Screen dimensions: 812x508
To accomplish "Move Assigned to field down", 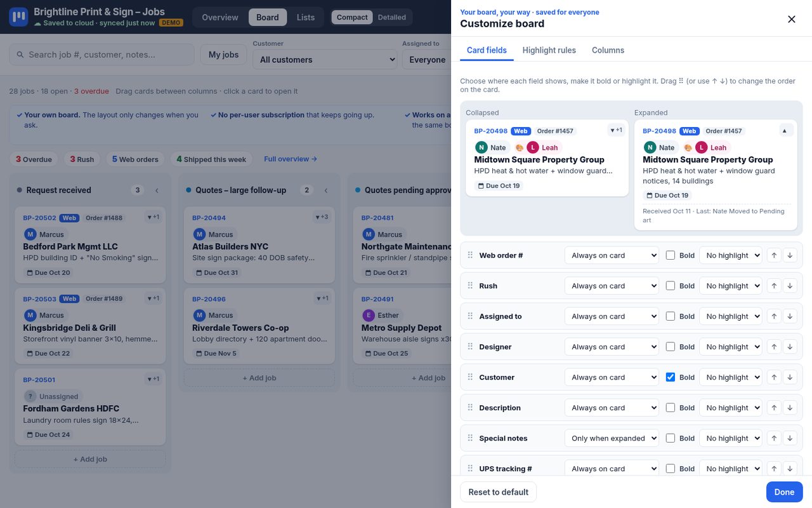I will click(x=790, y=316).
